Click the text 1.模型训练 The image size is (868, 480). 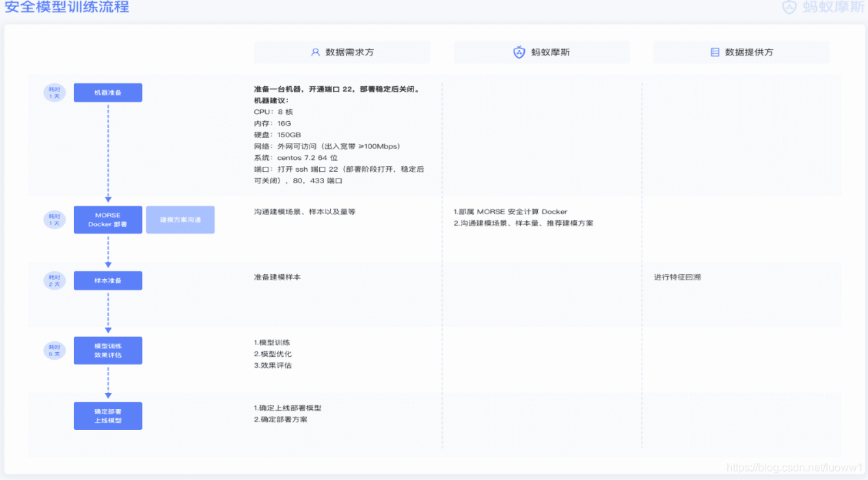[x=273, y=343]
